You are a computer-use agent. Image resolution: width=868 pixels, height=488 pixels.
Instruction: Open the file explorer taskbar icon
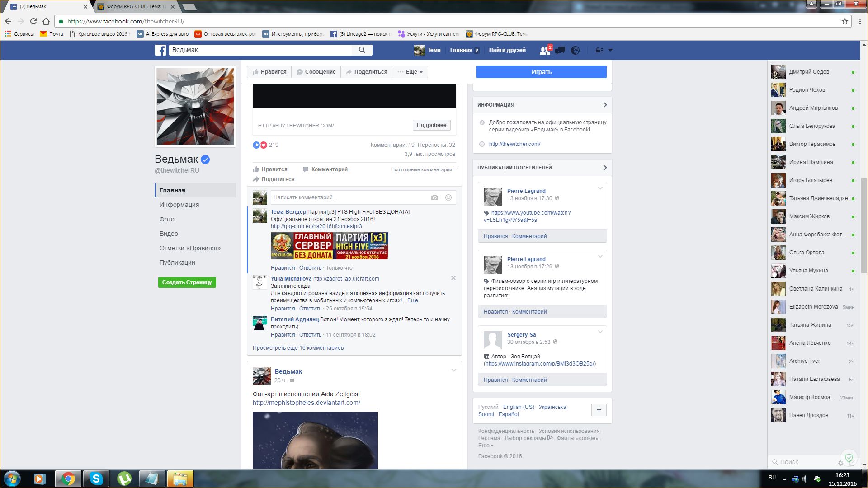180,479
